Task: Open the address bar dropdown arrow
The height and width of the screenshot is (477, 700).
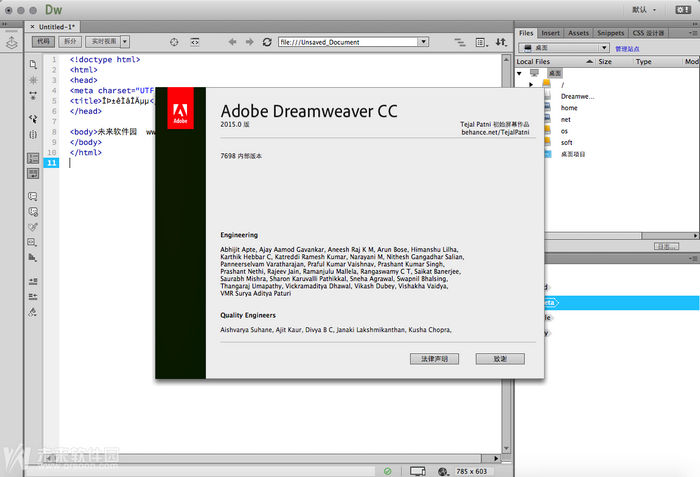Action: coord(423,42)
